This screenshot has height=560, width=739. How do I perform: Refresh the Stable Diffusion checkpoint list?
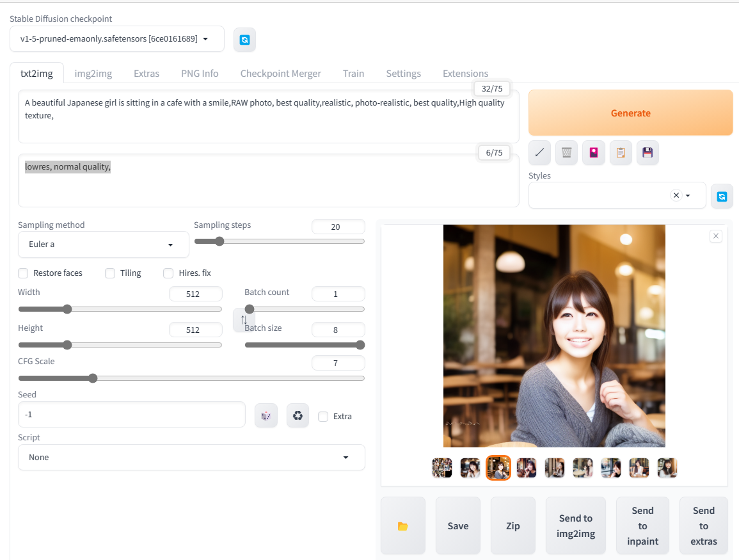pos(244,40)
